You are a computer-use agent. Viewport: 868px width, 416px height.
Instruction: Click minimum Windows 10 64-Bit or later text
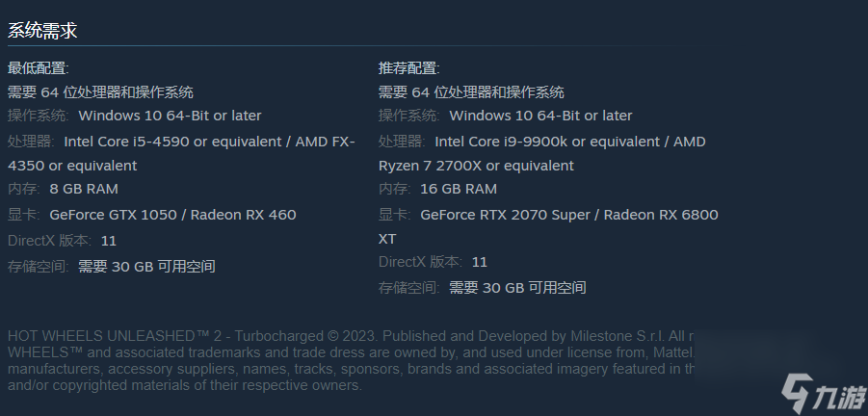(170, 116)
